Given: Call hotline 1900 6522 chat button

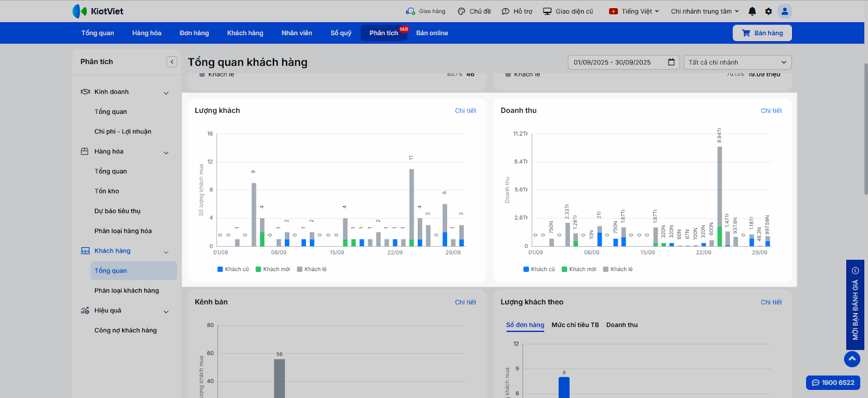Looking at the screenshot, I should click(x=833, y=382).
